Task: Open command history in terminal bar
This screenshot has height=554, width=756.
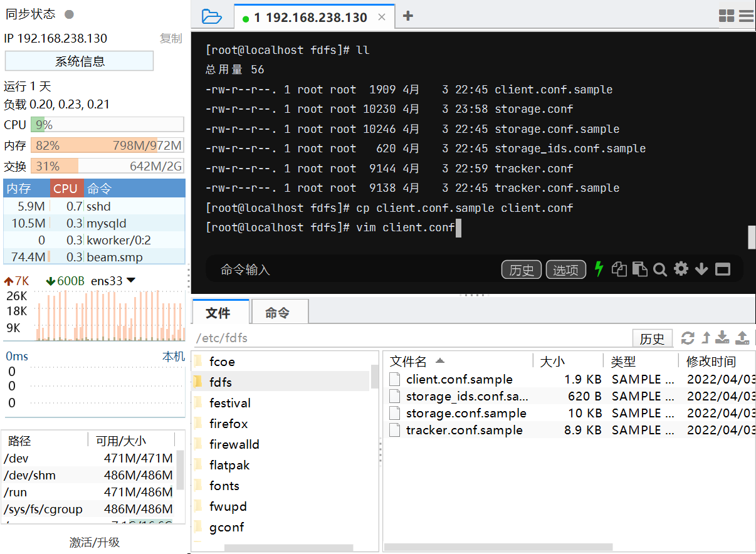Action: click(522, 269)
